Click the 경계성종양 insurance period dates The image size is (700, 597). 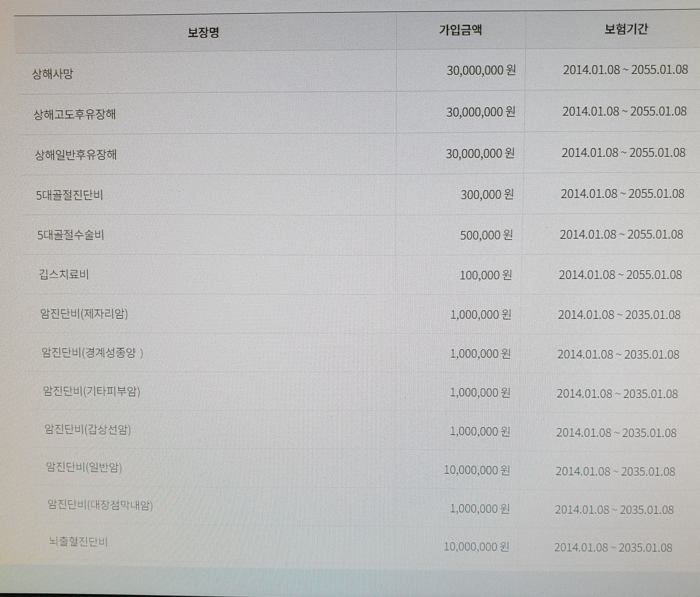(x=618, y=354)
